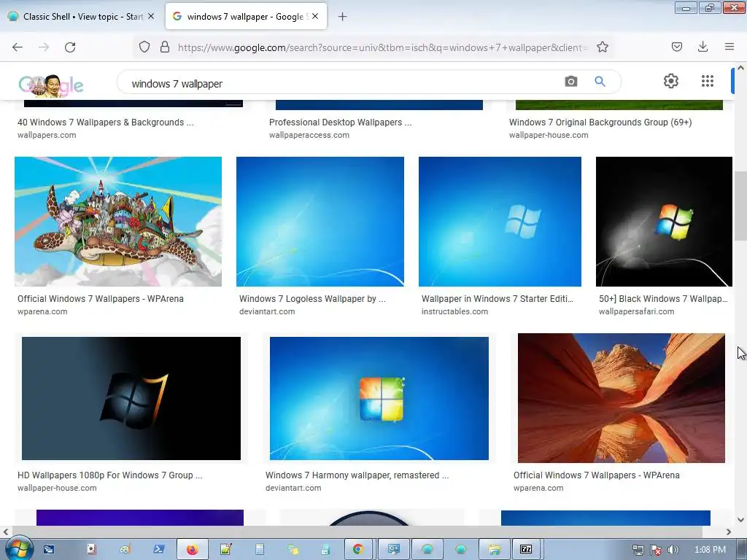Open the Solitaire cards taskbar icon
This screenshot has height=560, width=747.
[x=91, y=550]
